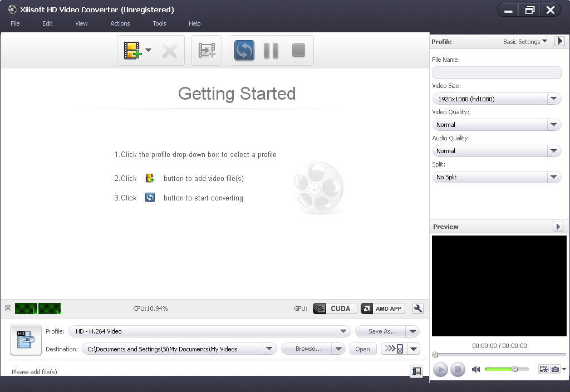570x392 pixels.
Task: Open the CPU usage monitor close toggle
Action: tap(8, 308)
